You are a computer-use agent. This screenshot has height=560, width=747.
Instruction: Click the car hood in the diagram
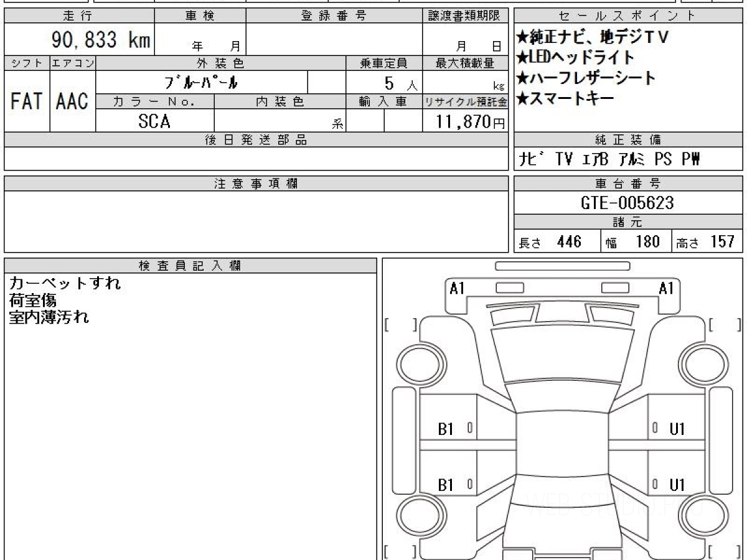tap(562, 354)
